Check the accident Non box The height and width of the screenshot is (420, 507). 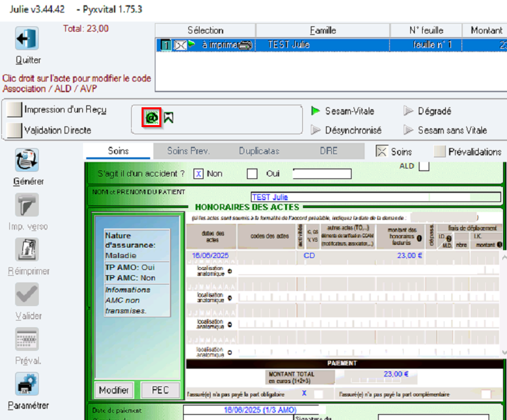[x=198, y=174]
